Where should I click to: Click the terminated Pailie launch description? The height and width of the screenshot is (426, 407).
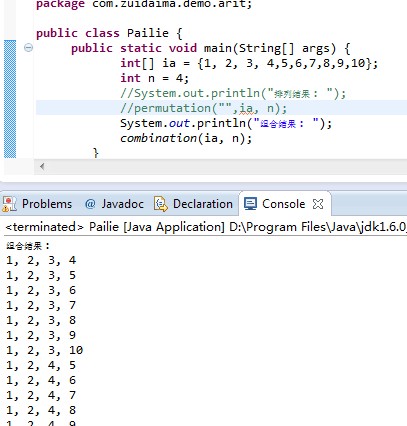tap(206, 227)
